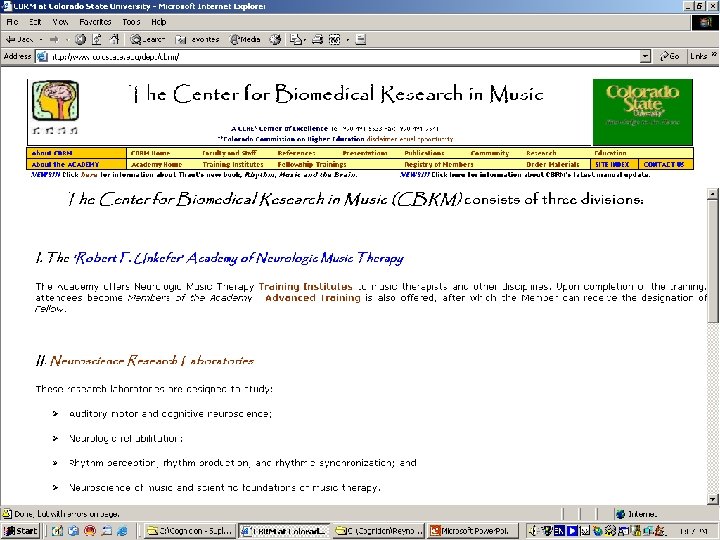The height and width of the screenshot is (540, 720).
Task: Open the Help menu
Action: [158, 22]
